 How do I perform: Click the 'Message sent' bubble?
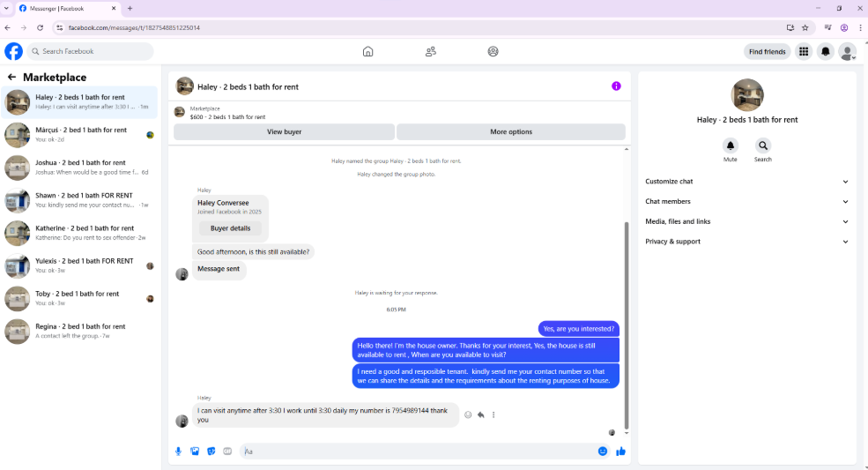219,269
